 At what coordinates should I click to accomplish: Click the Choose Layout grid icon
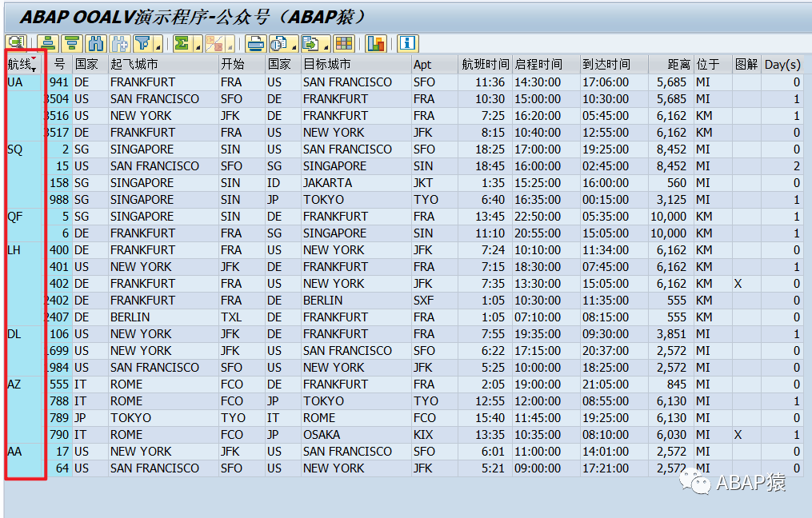point(344,43)
